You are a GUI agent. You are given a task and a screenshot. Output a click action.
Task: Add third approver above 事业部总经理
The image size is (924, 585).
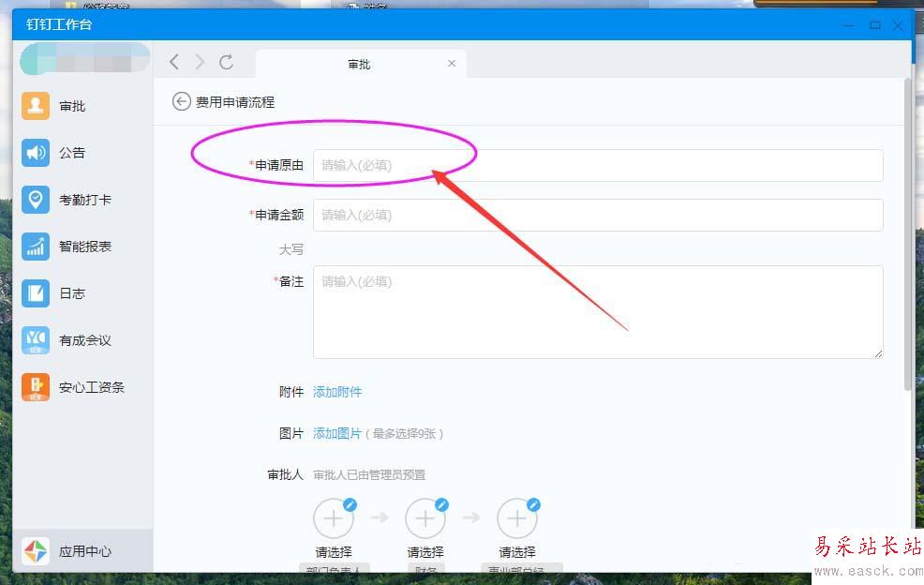[516, 518]
